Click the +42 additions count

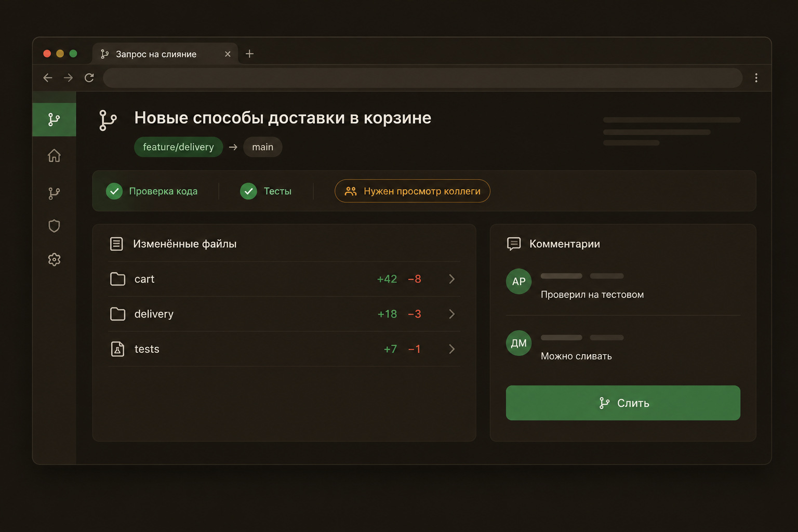point(387,279)
